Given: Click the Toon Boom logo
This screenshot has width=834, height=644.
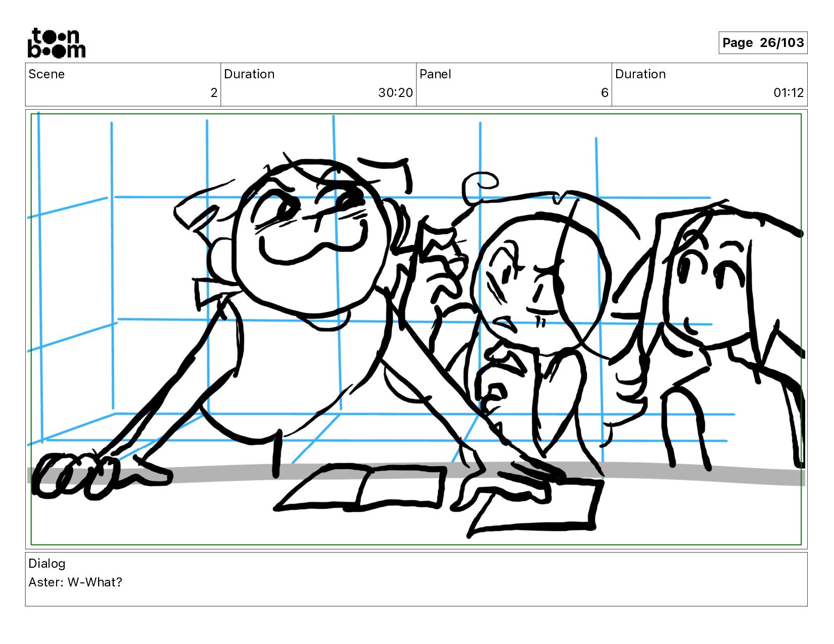Looking at the screenshot, I should coord(56,43).
